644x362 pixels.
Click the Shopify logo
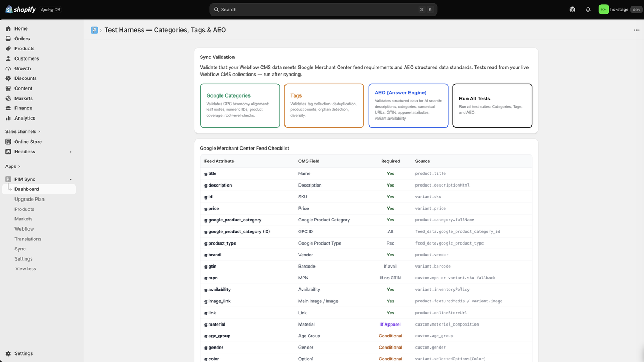point(20,10)
